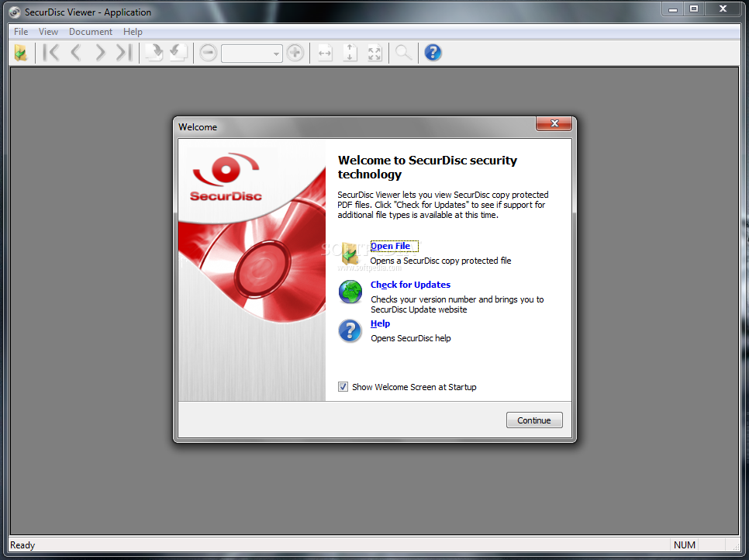749x560 pixels.
Task: Open the View menu
Action: (x=48, y=32)
